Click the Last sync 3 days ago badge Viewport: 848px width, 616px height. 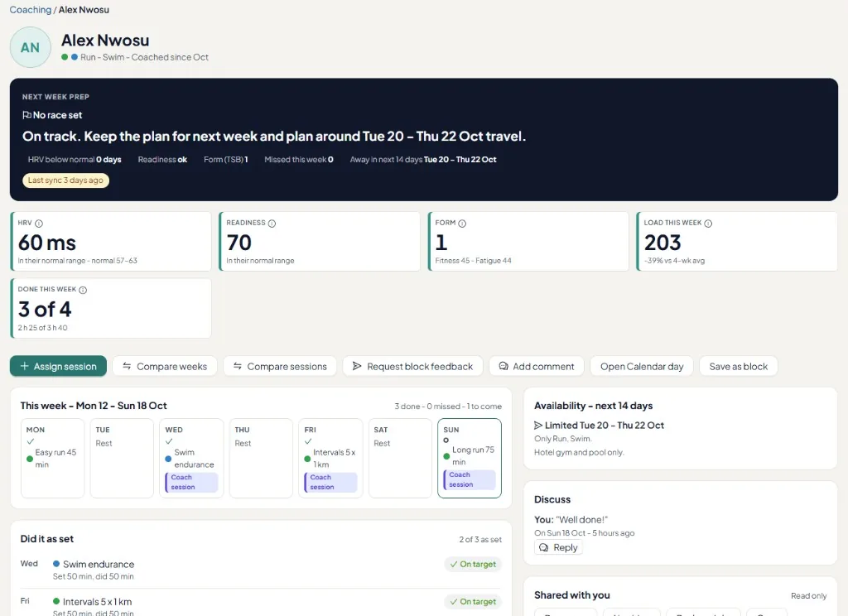click(x=65, y=180)
